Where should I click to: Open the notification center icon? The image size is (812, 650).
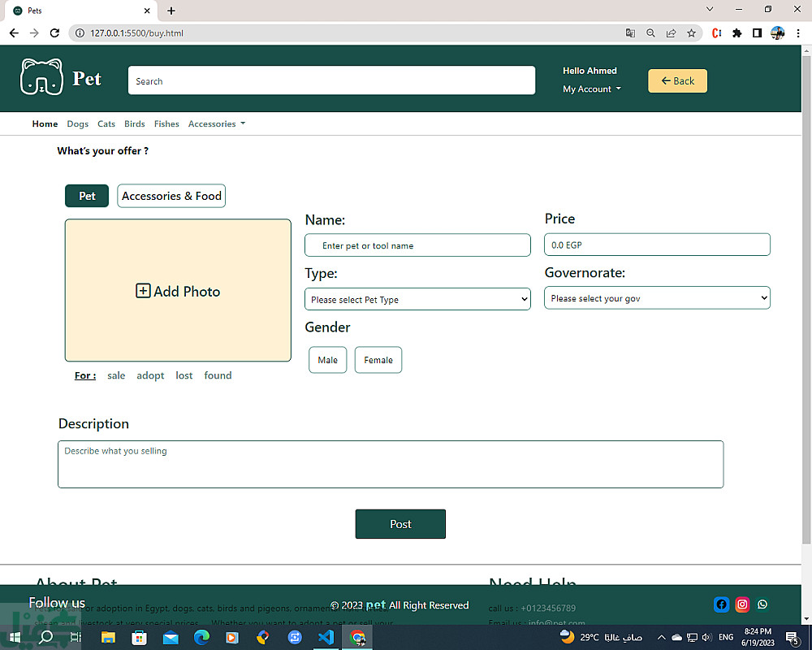point(793,638)
